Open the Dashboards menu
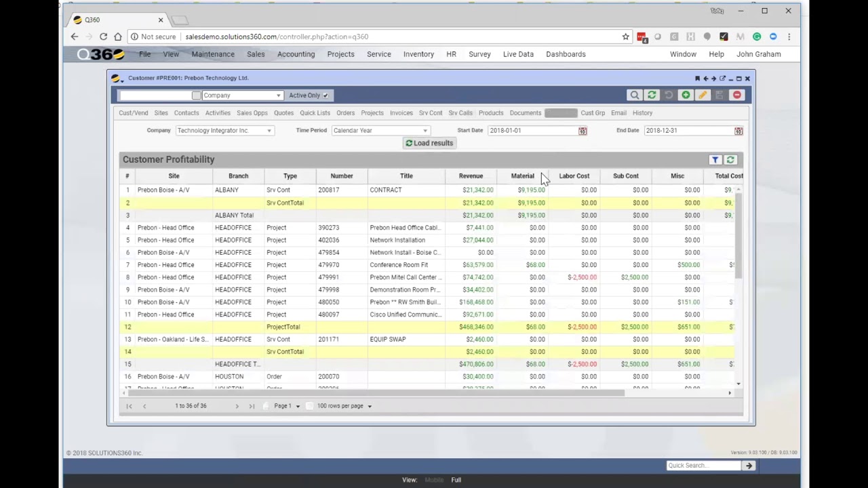The height and width of the screenshot is (488, 868). pyautogui.click(x=566, y=54)
